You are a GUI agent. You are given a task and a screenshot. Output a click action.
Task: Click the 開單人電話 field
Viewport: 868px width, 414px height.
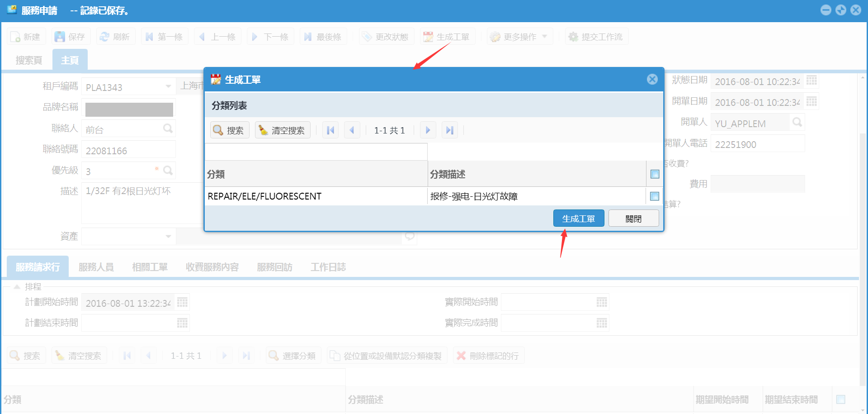758,144
